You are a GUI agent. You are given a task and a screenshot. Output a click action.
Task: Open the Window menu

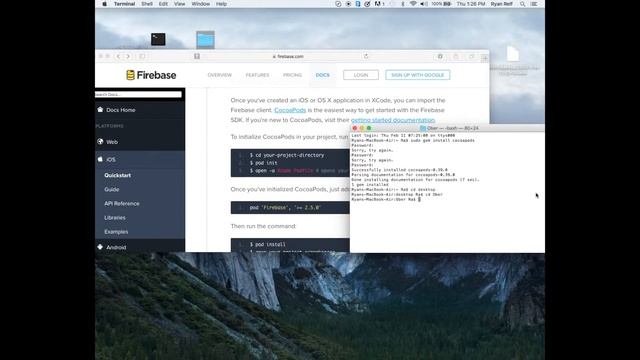point(200,4)
